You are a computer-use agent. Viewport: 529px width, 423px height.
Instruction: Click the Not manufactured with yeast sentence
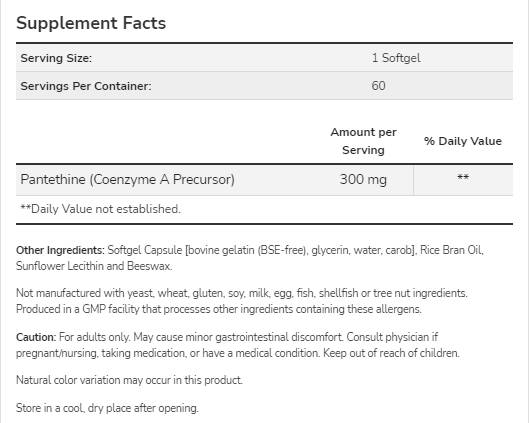point(242,293)
